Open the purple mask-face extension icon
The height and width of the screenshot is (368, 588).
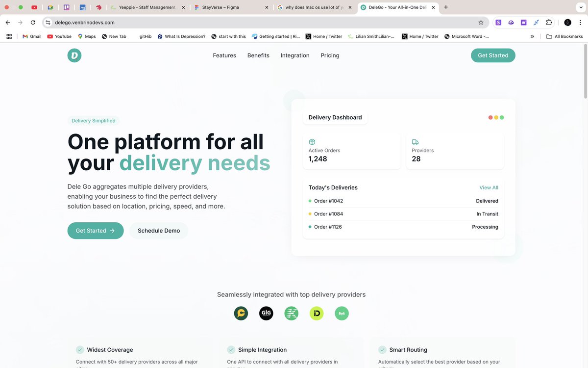[x=511, y=23]
